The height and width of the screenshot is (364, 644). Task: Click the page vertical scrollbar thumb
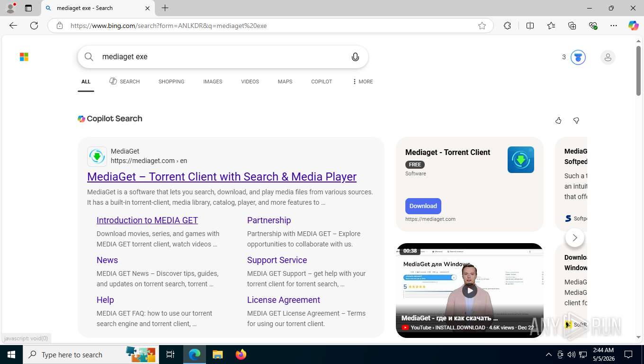click(x=638, y=71)
